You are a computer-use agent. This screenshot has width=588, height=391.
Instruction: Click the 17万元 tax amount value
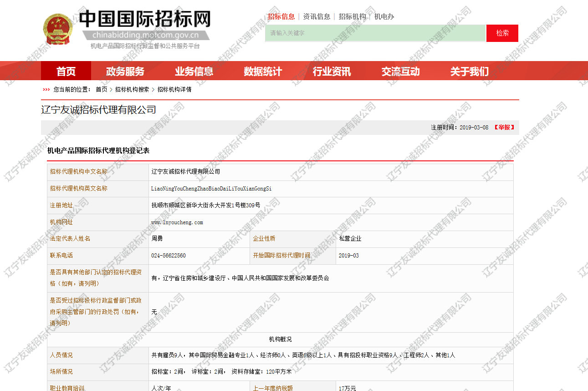pos(347,388)
